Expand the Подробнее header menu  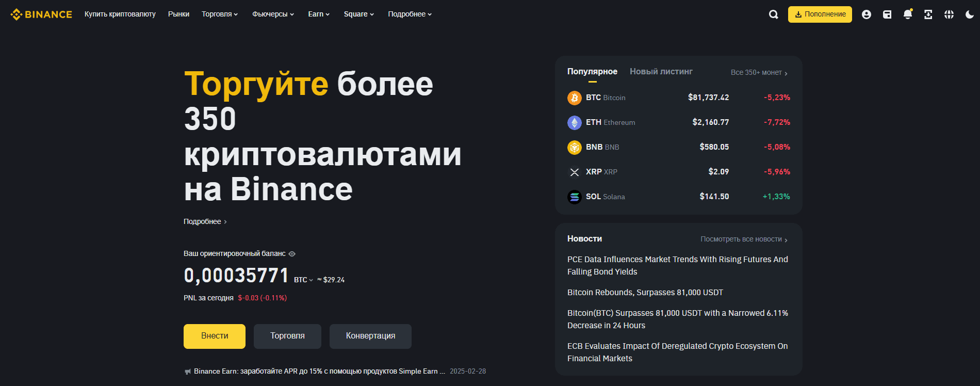click(x=410, y=14)
